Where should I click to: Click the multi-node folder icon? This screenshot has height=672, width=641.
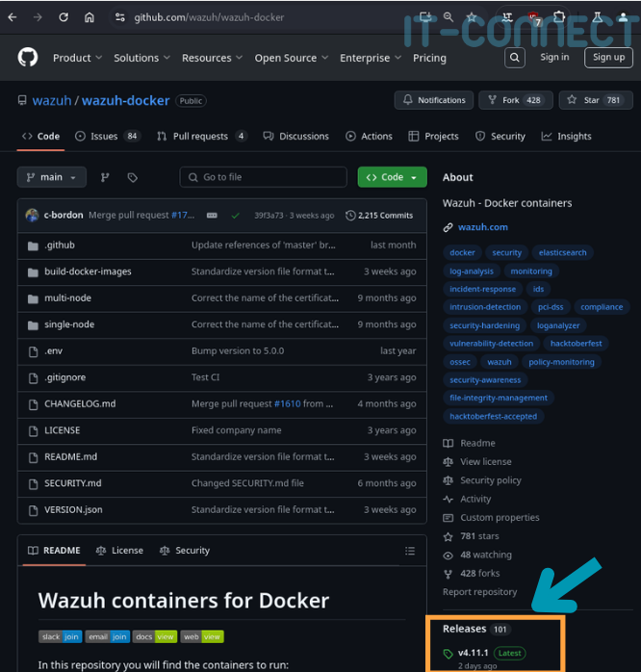[x=33, y=298]
